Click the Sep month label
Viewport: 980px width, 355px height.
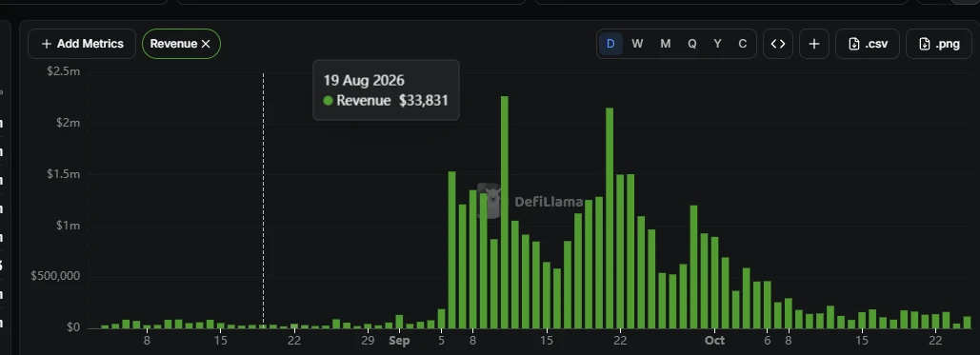tap(399, 341)
